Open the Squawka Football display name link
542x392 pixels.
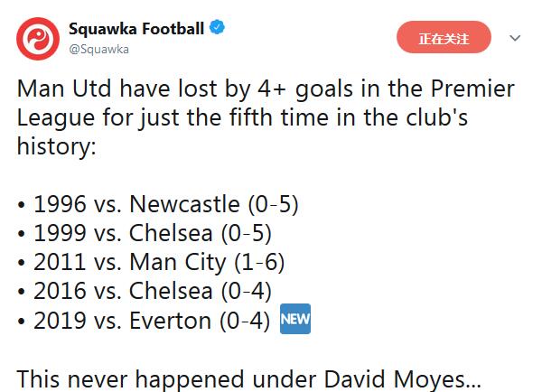tap(136, 28)
